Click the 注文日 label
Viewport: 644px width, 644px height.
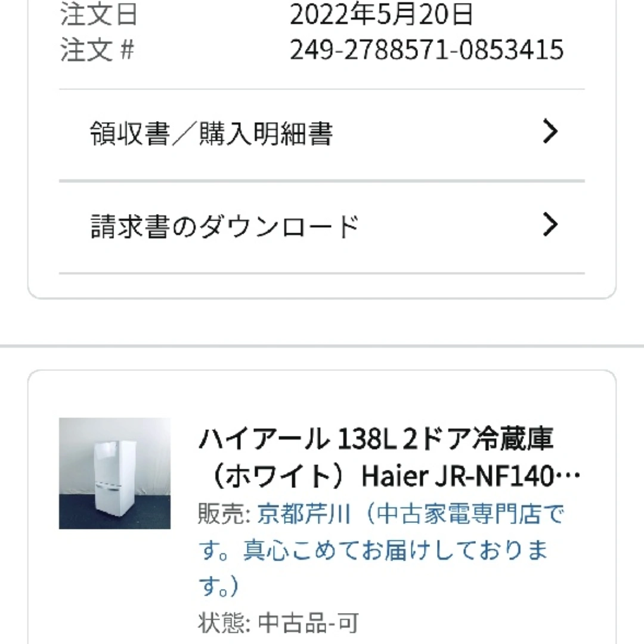tap(98, 14)
